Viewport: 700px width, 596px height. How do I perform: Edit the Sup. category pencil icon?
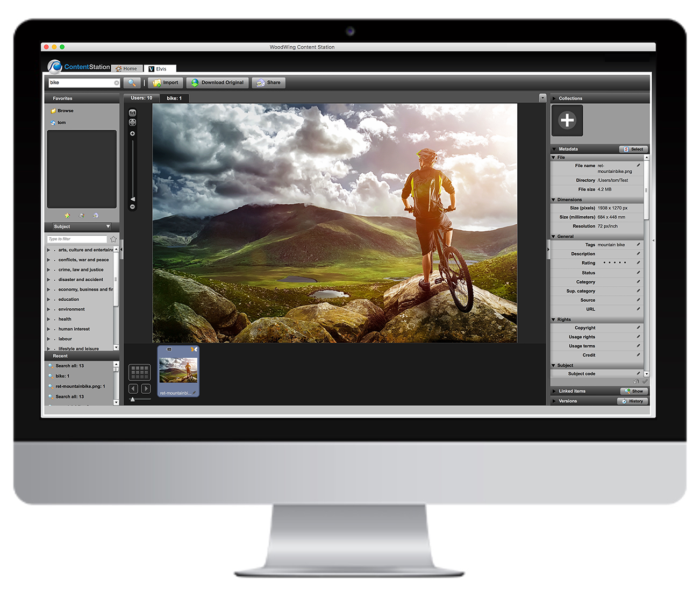click(x=638, y=291)
